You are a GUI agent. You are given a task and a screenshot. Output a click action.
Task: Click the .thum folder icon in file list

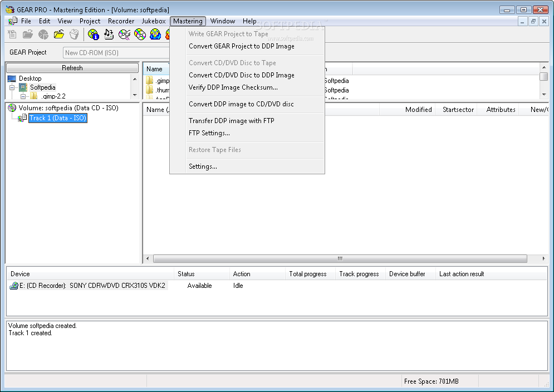[x=150, y=90]
